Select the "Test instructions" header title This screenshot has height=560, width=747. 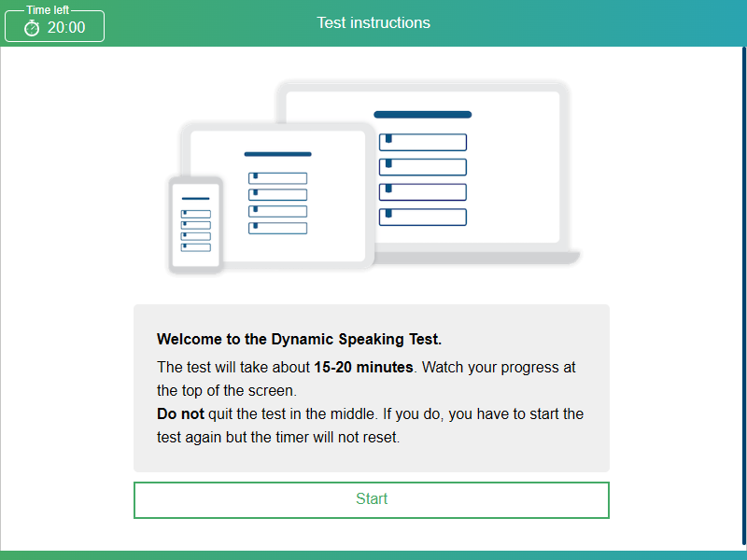pos(373,22)
